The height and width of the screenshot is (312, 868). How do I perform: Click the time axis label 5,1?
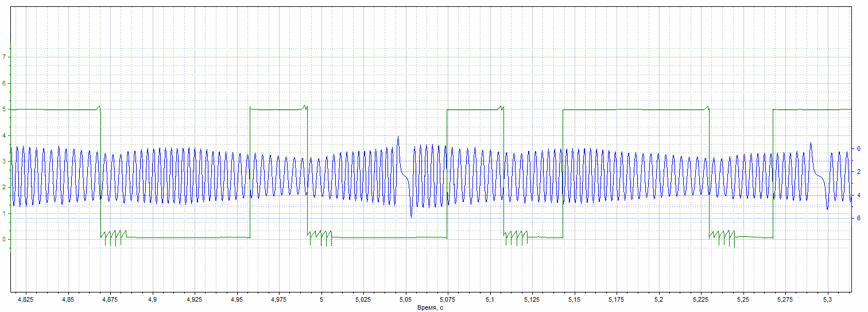pyautogui.click(x=490, y=299)
